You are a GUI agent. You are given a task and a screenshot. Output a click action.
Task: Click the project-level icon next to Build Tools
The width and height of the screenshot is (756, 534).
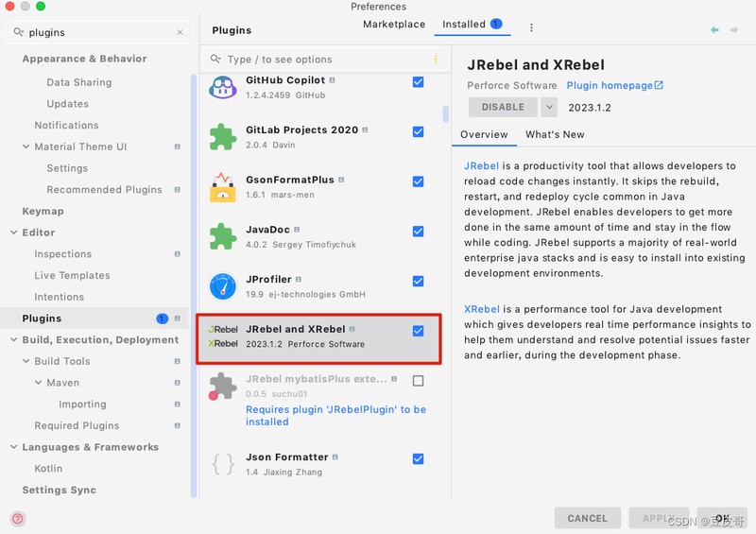point(177,361)
